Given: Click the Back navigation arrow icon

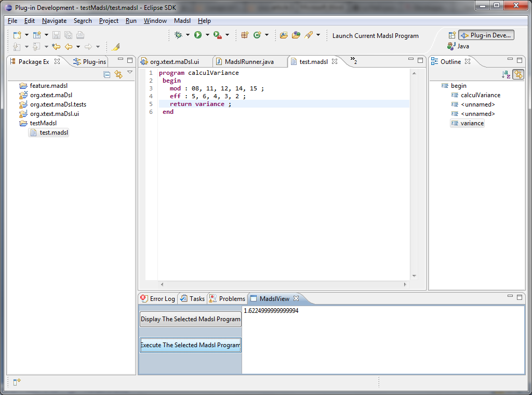Looking at the screenshot, I should point(69,47).
